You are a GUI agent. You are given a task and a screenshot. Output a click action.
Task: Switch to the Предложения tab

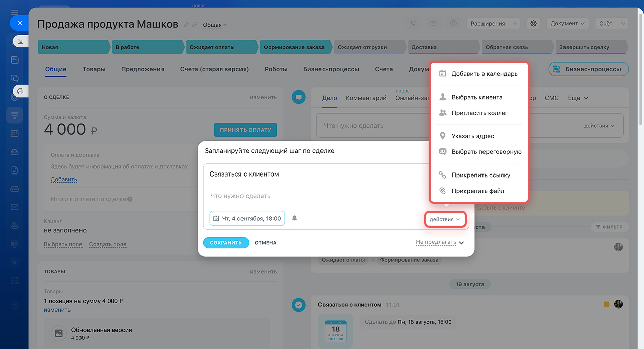143,69
